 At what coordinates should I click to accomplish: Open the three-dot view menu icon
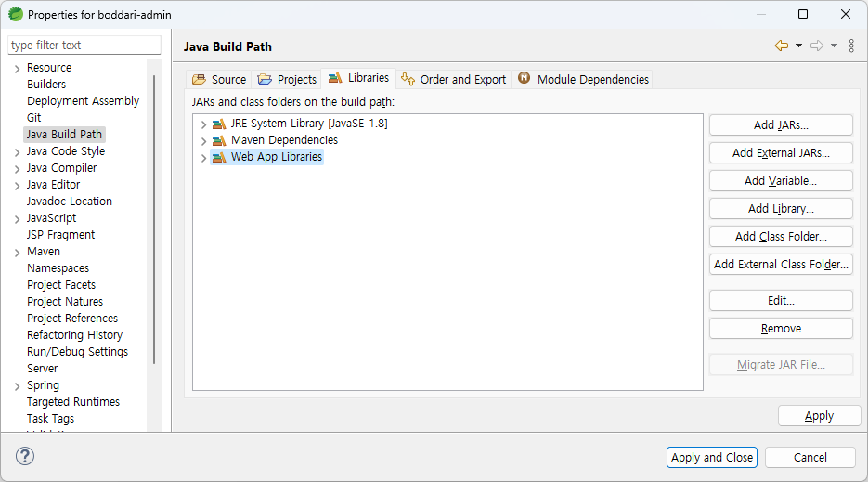[851, 46]
